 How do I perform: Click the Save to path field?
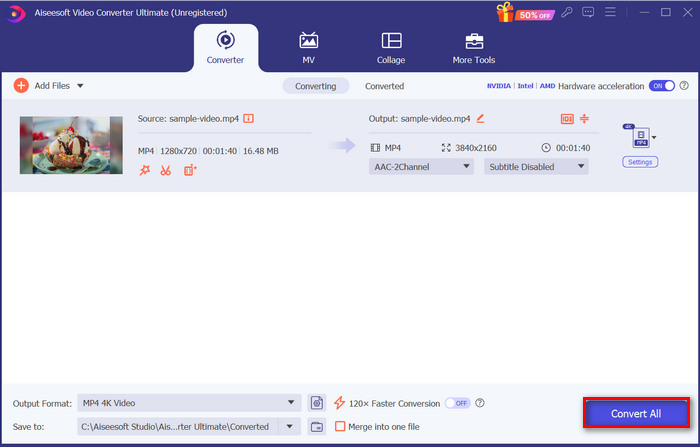178,426
